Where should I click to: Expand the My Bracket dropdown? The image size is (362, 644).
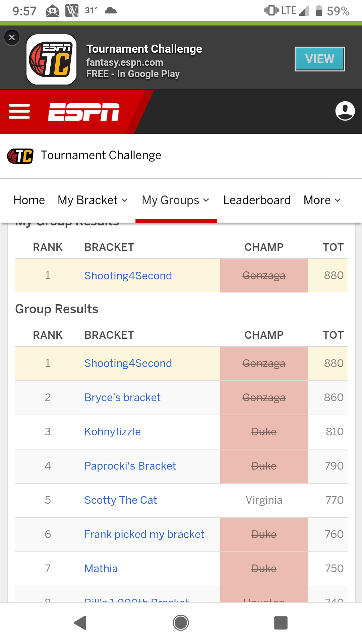[93, 200]
